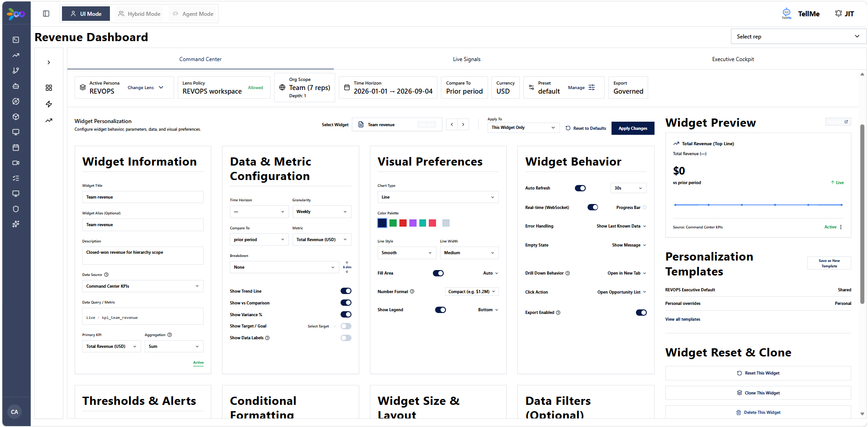Switch to Hybrid Mode
Screen dimensions: 868x427
click(x=139, y=14)
